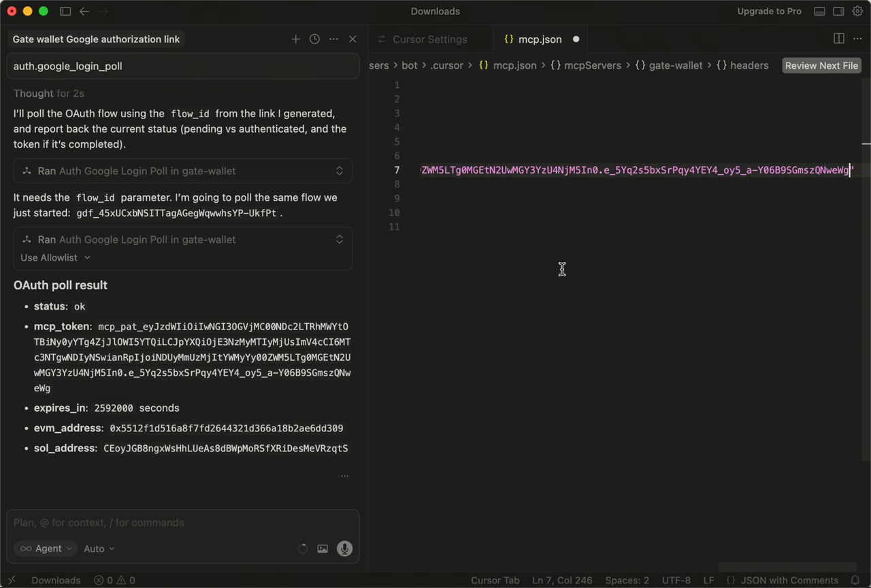Expand the Use Allowlist dropdown
Screen dimensions: 871x588
point(56,257)
